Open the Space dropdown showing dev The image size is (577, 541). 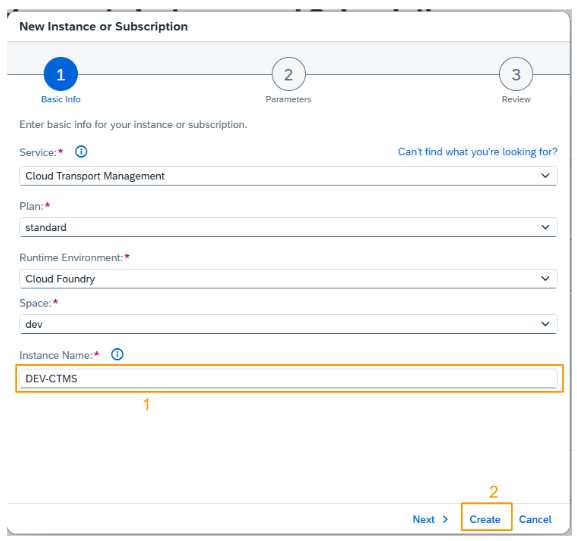(288, 324)
